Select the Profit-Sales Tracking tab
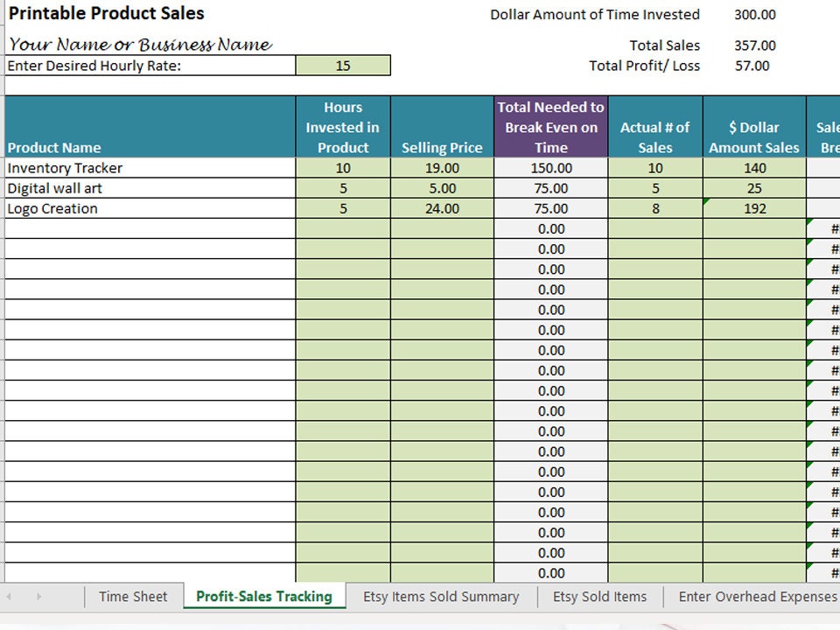The image size is (840, 630). [x=265, y=596]
